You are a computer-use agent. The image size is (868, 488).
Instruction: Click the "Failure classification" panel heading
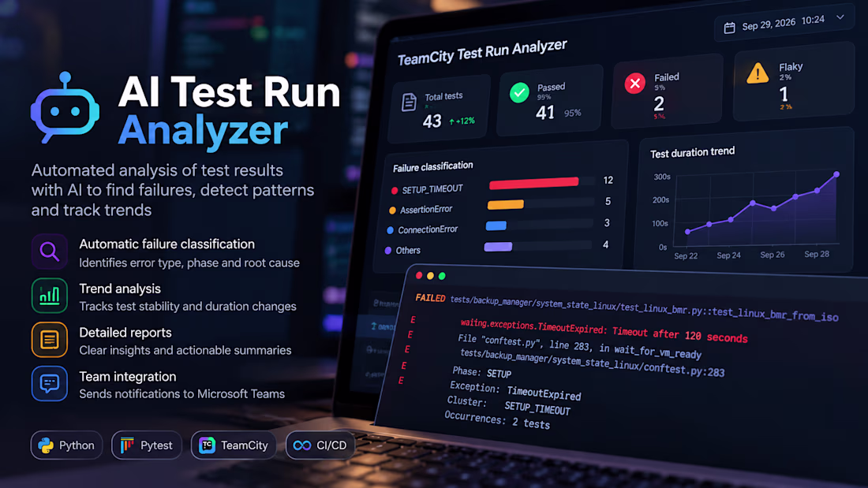[x=433, y=166]
